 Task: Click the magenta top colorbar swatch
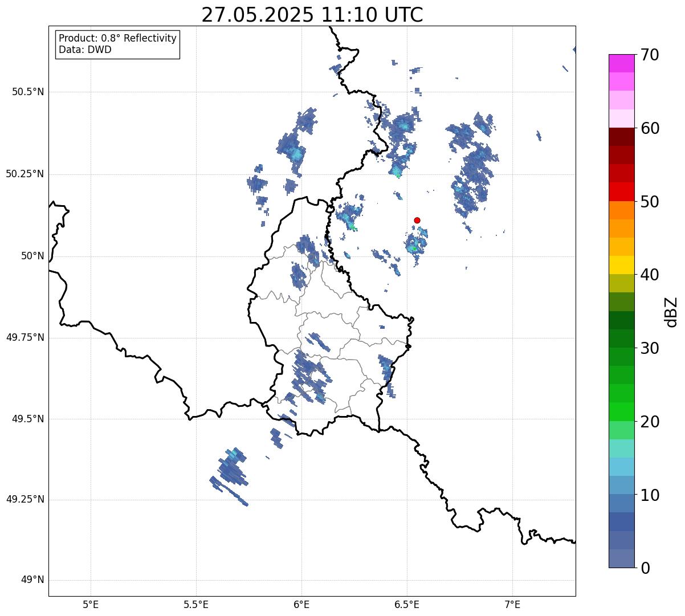point(621,63)
